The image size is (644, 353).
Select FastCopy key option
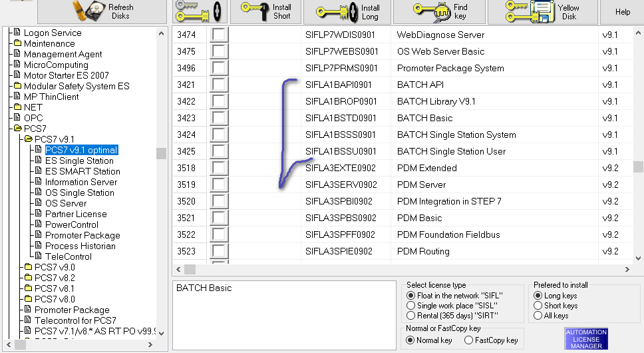click(468, 340)
